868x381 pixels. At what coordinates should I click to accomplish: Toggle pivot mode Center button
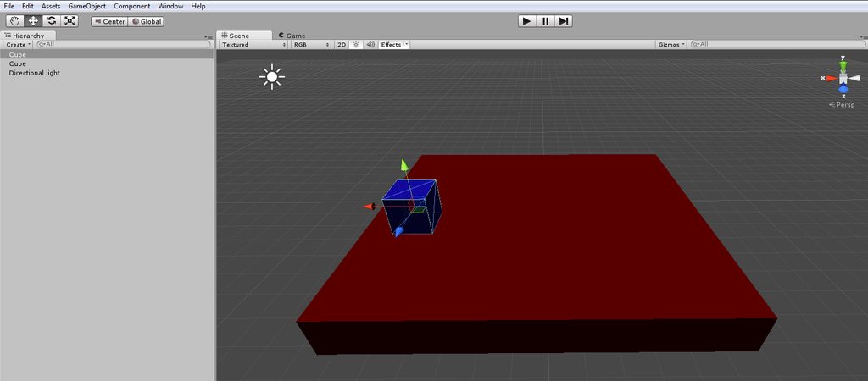click(x=109, y=21)
